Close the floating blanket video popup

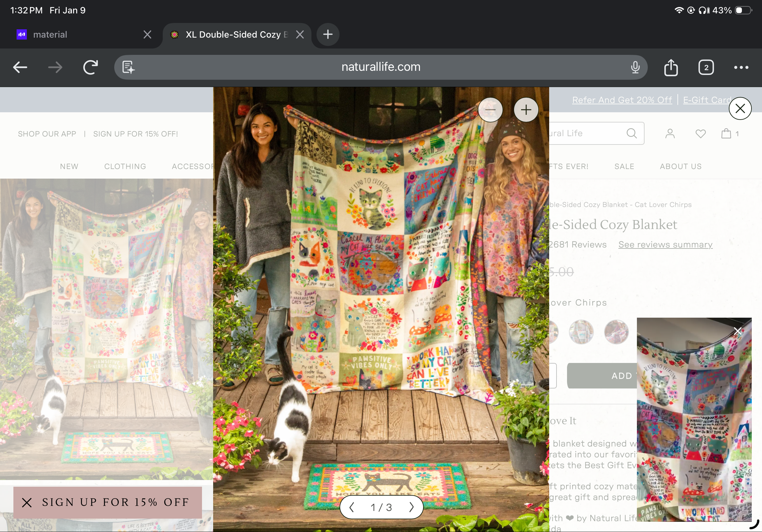pyautogui.click(x=737, y=331)
